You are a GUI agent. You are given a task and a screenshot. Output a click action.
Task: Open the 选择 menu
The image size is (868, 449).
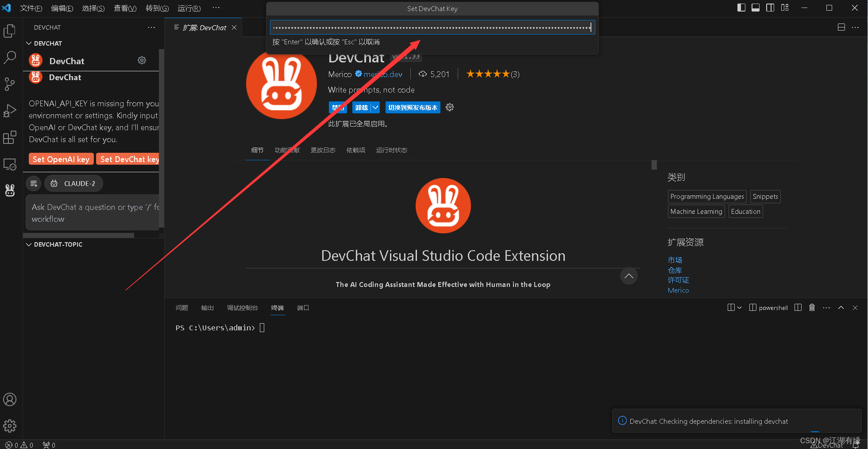[93, 8]
